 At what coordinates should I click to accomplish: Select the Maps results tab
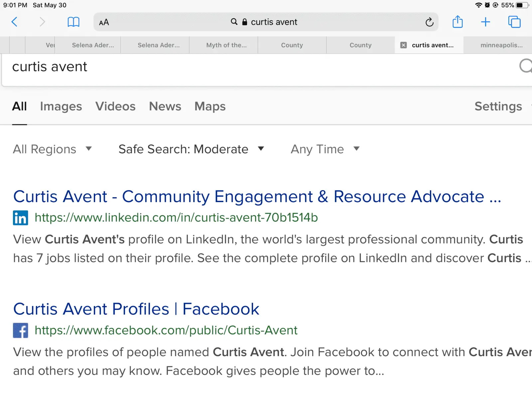click(210, 106)
